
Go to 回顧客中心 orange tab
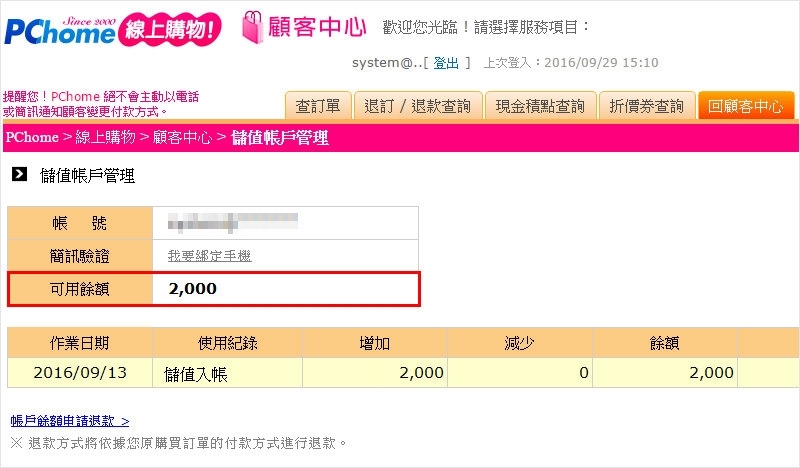[x=745, y=106]
